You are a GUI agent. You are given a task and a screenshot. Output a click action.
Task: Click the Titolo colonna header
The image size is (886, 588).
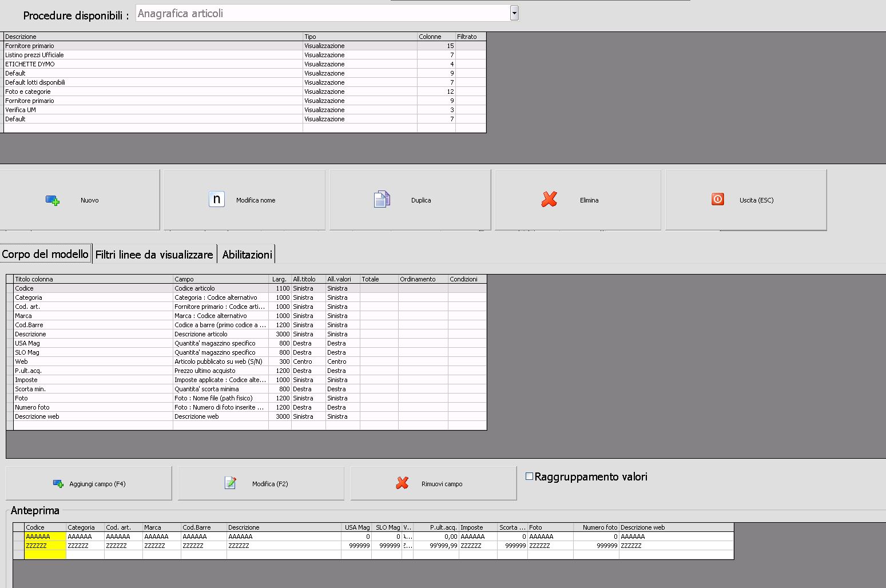[x=93, y=279]
